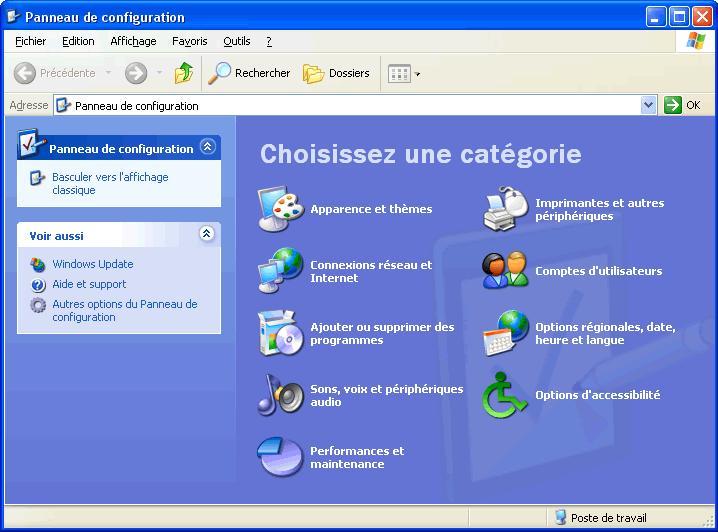Click the address bar Panneau de configuration icon
This screenshot has height=532, width=718.
pyautogui.click(x=63, y=106)
